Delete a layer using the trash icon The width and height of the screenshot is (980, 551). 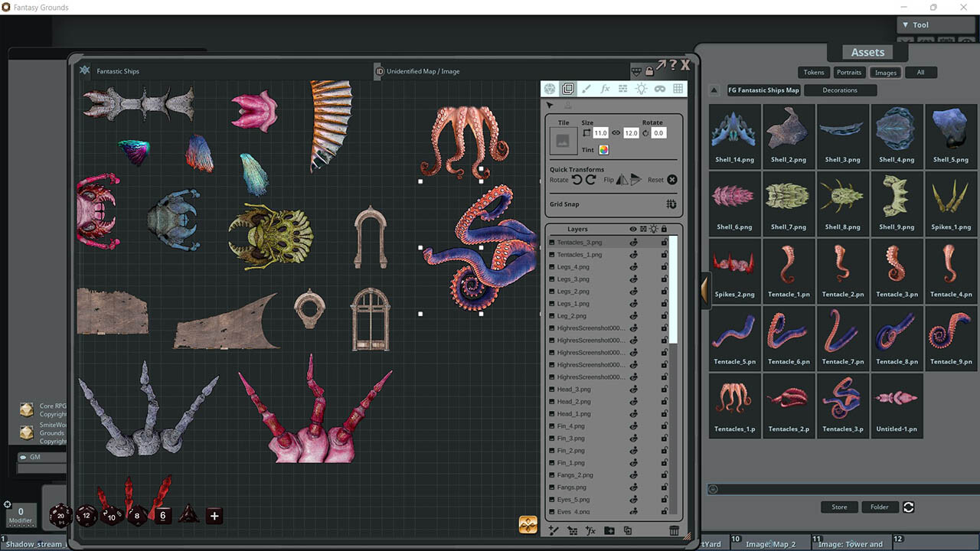coord(673,530)
